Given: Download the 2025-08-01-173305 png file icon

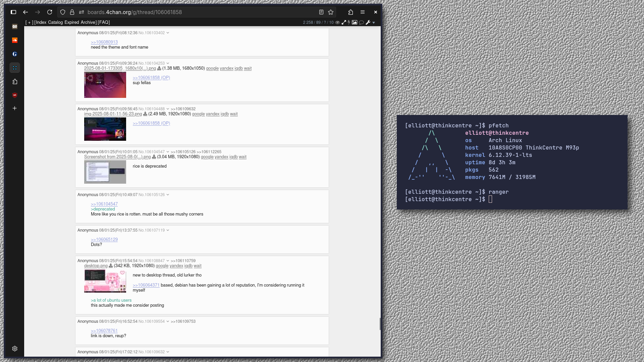Looking at the screenshot, I should (159, 68).
